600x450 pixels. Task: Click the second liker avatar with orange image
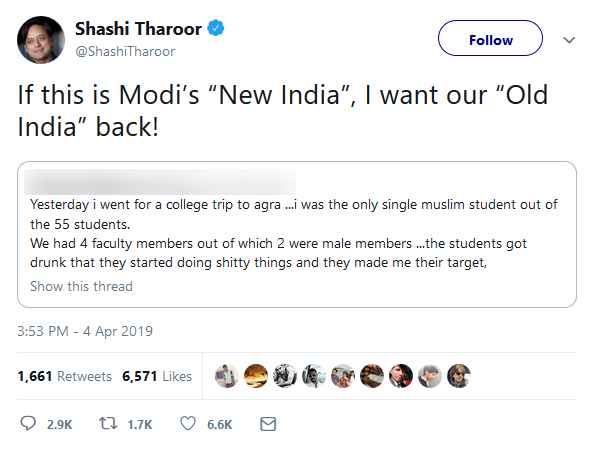256,376
